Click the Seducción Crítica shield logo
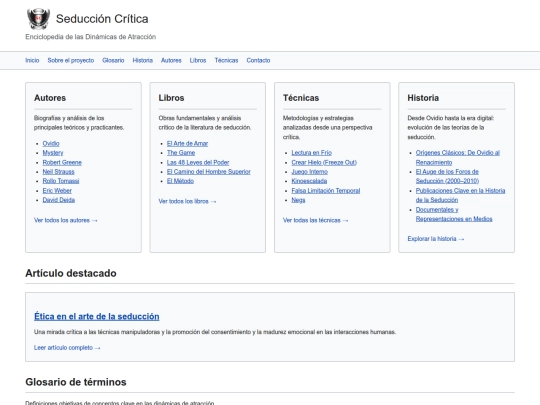The width and height of the screenshot is (540, 405). tap(38, 19)
